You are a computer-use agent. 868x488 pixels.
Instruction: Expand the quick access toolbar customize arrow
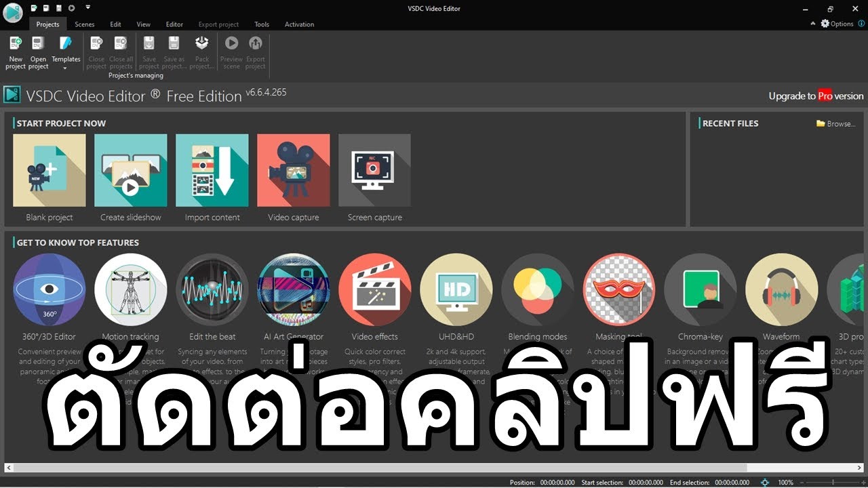tap(87, 8)
